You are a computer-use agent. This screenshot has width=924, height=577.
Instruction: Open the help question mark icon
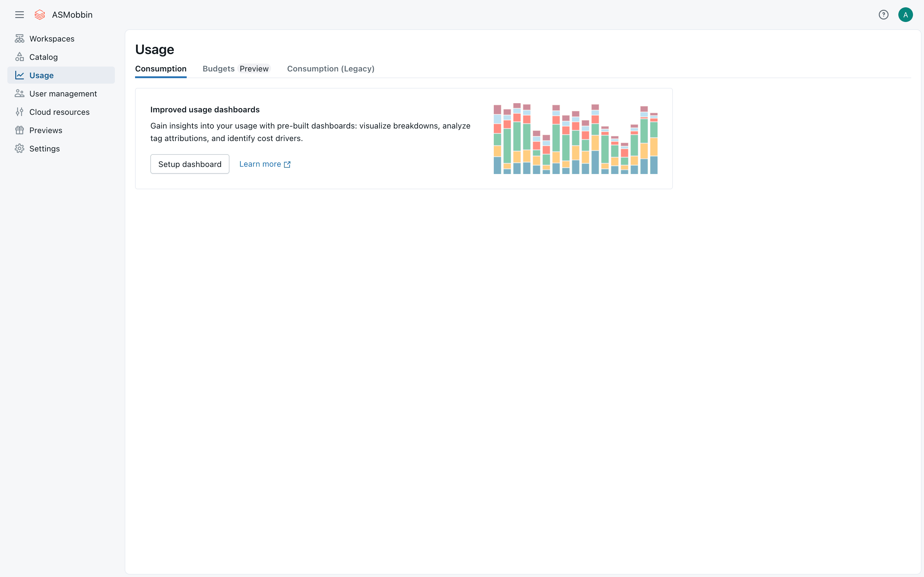(x=883, y=15)
